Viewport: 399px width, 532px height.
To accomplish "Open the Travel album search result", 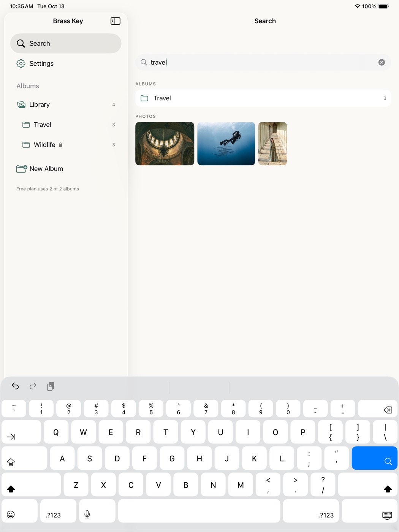I will click(x=263, y=98).
